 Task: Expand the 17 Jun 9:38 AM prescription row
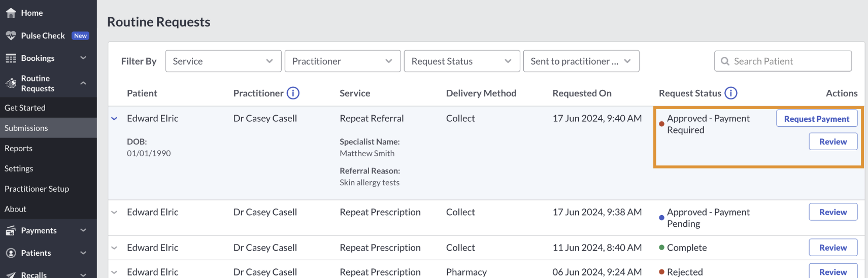[x=114, y=213]
